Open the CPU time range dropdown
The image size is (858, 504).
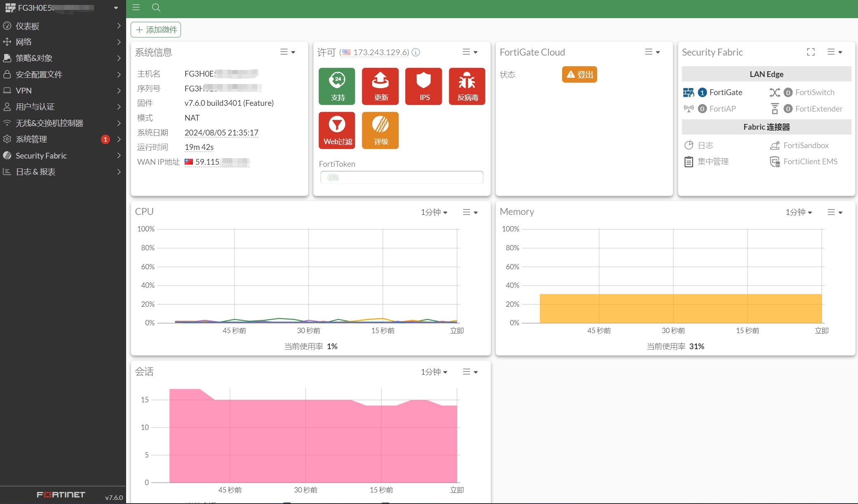pos(434,212)
